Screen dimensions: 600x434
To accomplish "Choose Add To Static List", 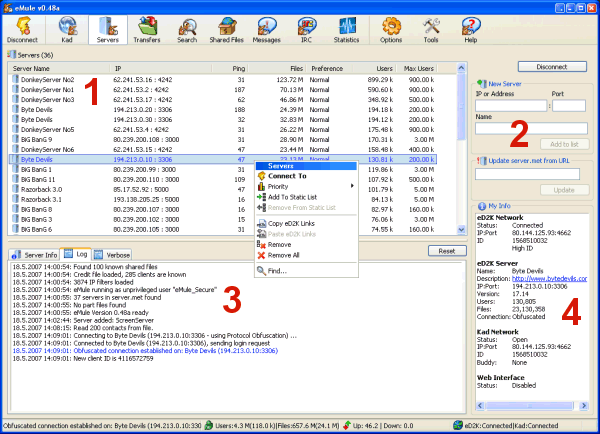I will (306, 197).
